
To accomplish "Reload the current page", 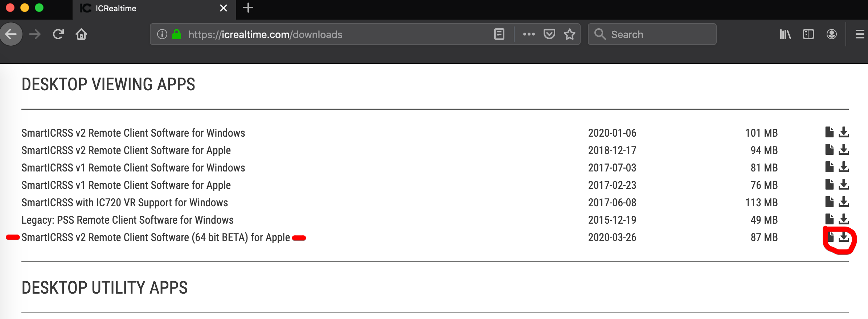I will tap(58, 34).
